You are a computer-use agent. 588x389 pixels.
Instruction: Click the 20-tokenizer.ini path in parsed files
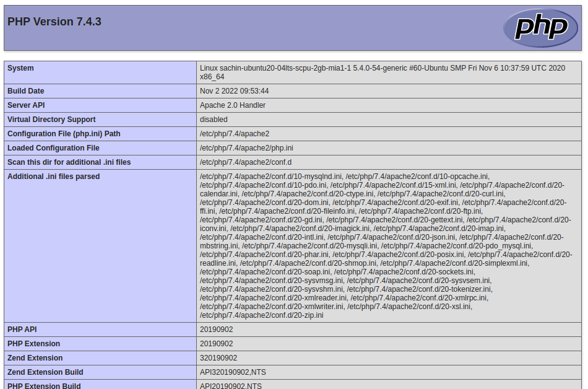419,289
